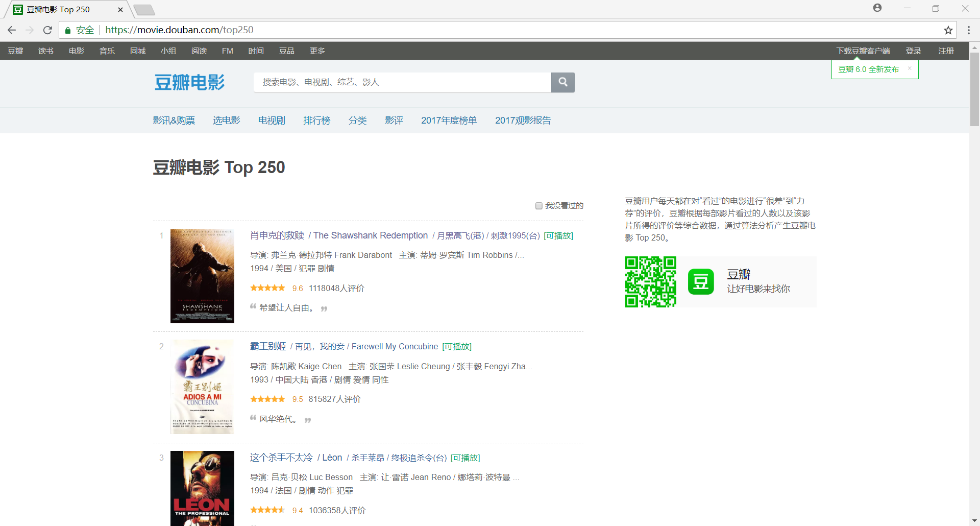Reload the page with the refresh icon
This screenshot has height=526, width=980.
click(47, 30)
